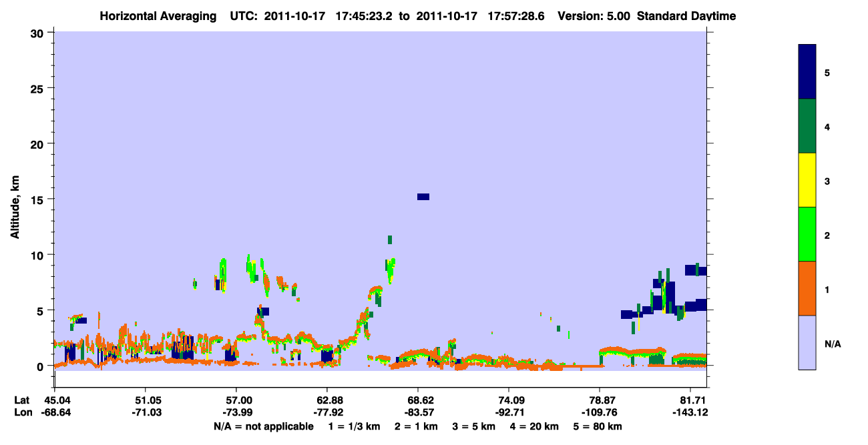Click the '1 = 1/3 km' legend entry

pos(353,426)
